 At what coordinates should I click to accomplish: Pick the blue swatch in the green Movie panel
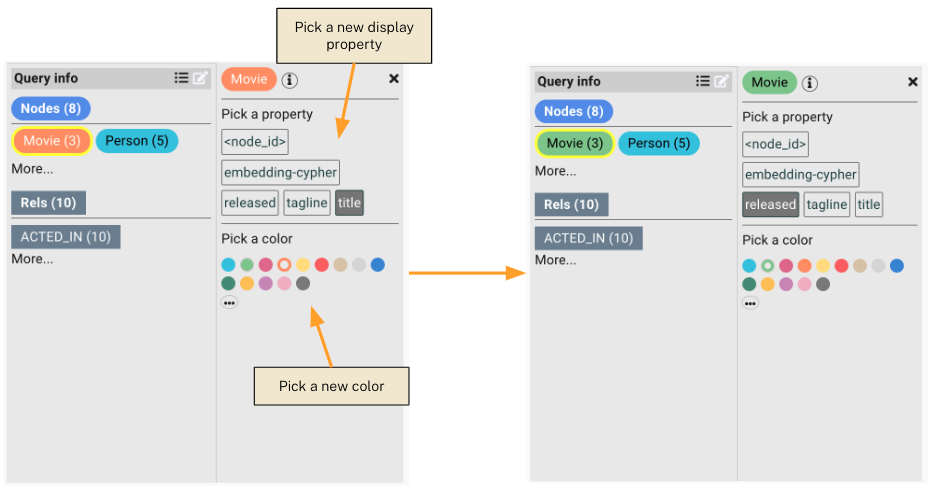click(897, 266)
